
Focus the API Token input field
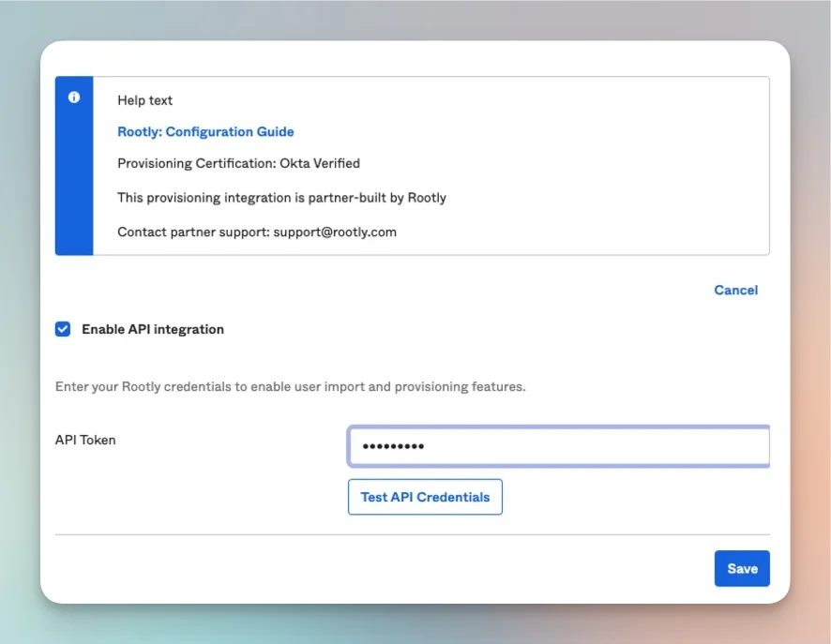tap(559, 446)
